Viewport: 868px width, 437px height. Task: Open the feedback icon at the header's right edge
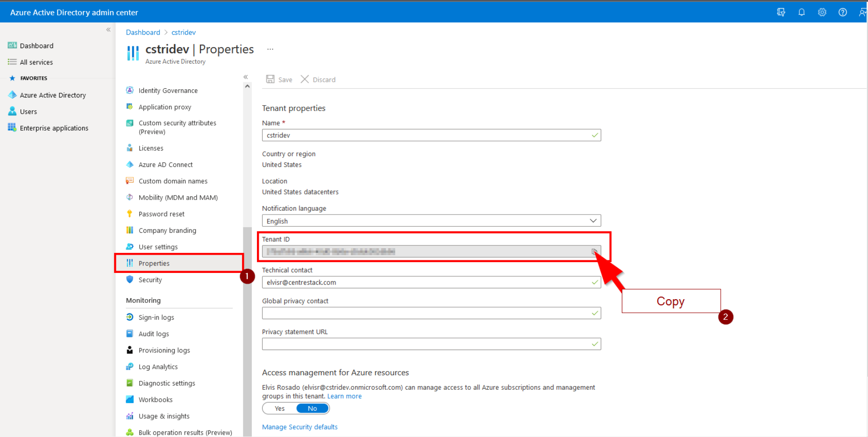pos(863,12)
